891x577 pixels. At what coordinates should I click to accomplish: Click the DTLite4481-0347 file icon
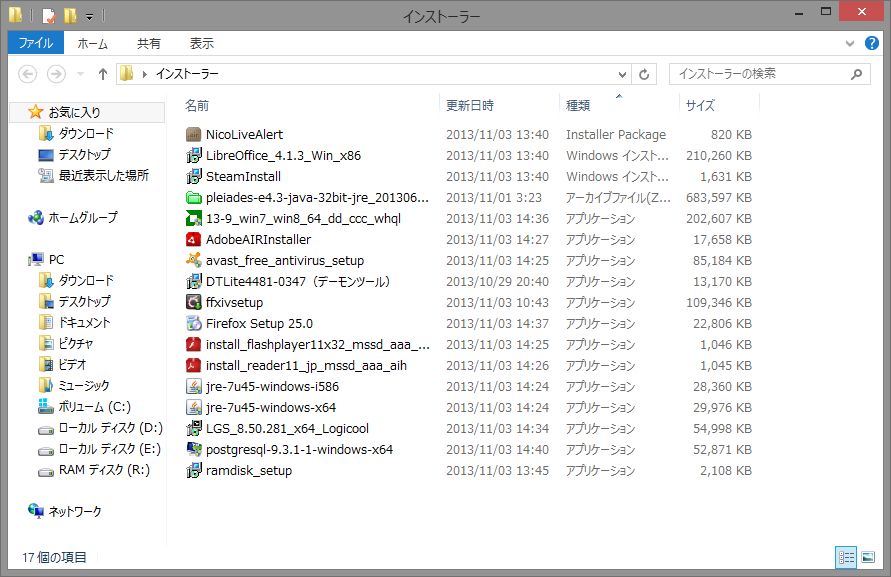(194, 282)
